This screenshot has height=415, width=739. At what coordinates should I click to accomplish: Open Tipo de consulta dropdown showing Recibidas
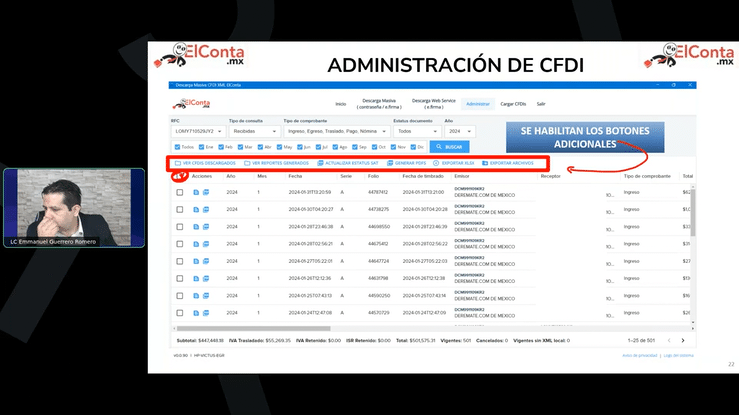coord(255,131)
